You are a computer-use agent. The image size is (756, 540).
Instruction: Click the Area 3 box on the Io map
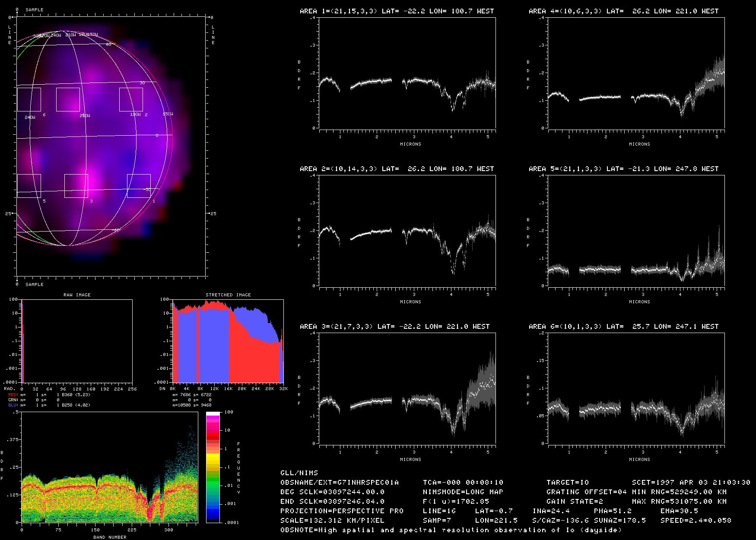[76, 186]
